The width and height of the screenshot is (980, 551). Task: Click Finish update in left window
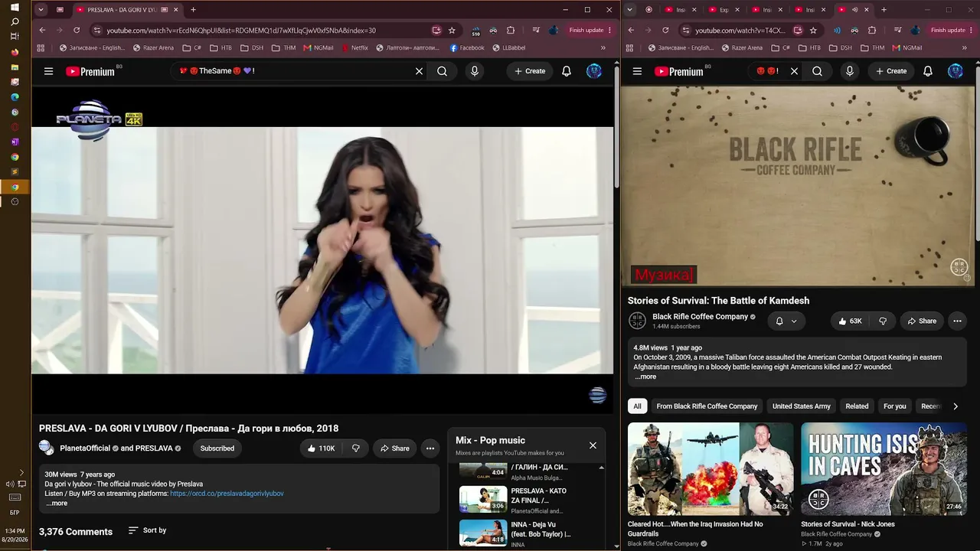coord(590,31)
